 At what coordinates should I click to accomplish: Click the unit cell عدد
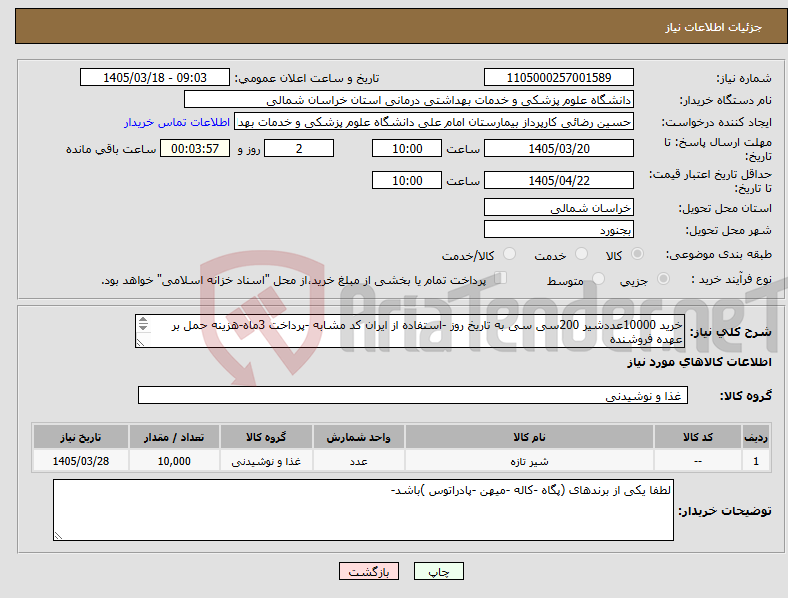pyautogui.click(x=359, y=461)
